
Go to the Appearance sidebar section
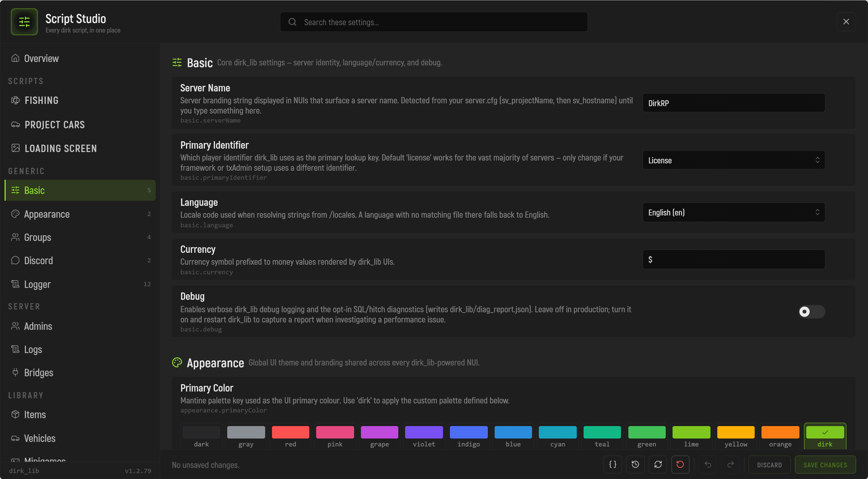pyautogui.click(x=80, y=214)
